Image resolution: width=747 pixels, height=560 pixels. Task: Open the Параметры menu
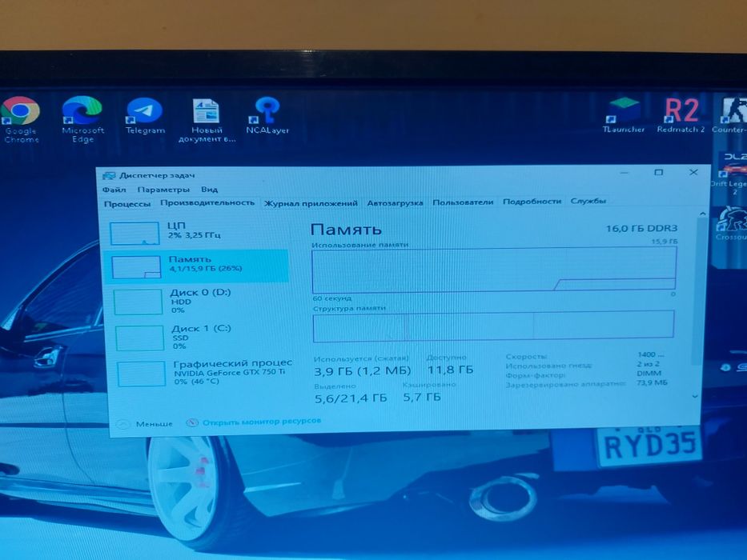pos(163,190)
